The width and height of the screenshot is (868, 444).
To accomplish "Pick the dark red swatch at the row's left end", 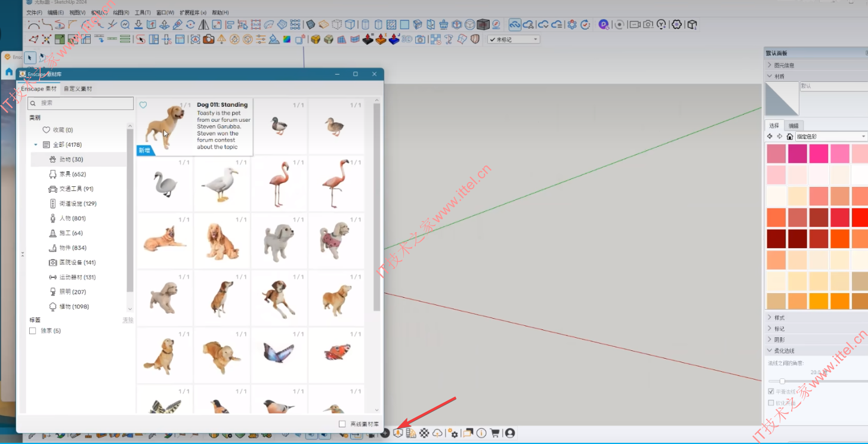I will tap(776, 239).
